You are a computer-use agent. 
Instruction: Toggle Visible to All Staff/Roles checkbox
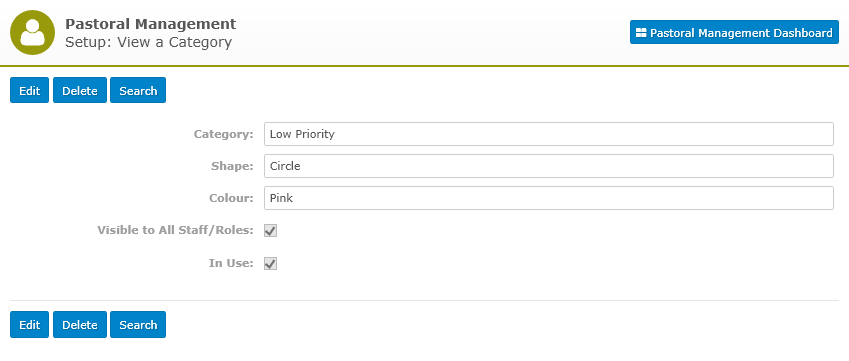point(271,231)
